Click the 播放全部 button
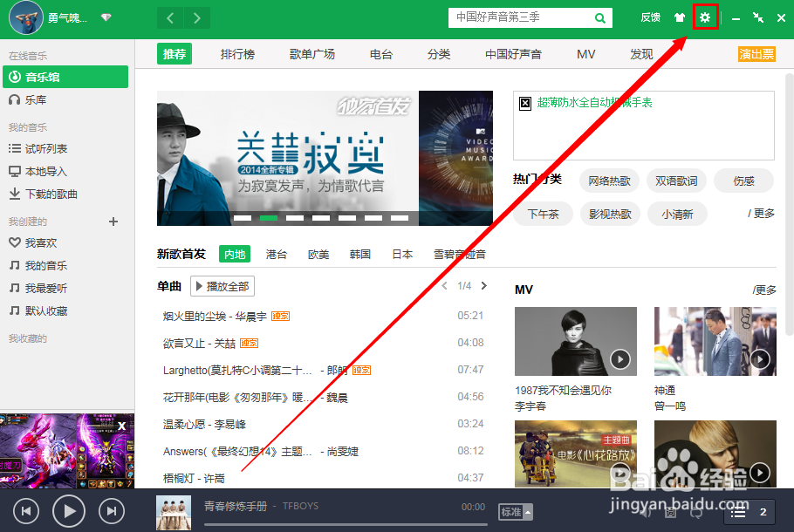 click(x=222, y=286)
